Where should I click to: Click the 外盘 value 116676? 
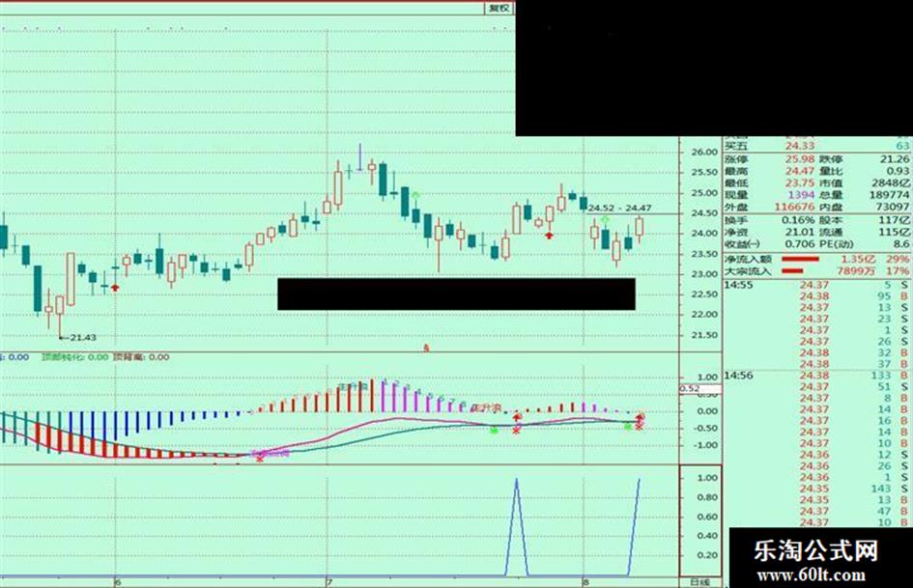pos(794,207)
